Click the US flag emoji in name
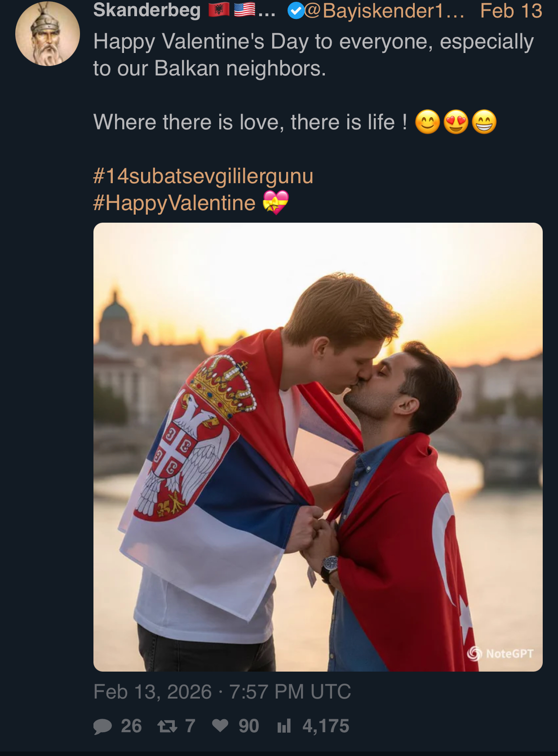Viewport: 558px width, 756px height. (244, 10)
